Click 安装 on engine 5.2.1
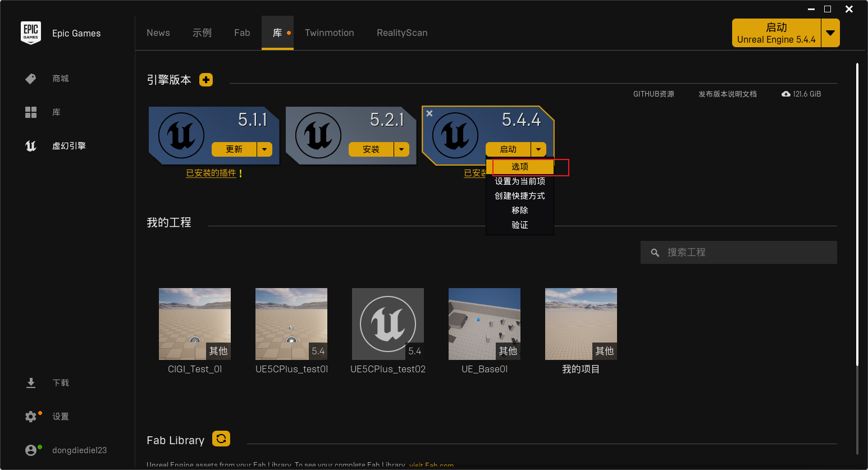This screenshot has height=470, width=868. 371,149
